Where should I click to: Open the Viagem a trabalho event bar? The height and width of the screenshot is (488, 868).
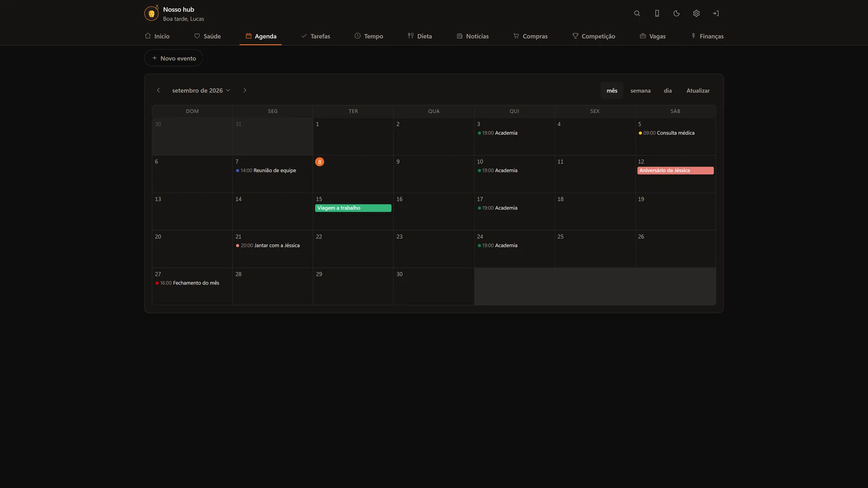pyautogui.click(x=353, y=208)
